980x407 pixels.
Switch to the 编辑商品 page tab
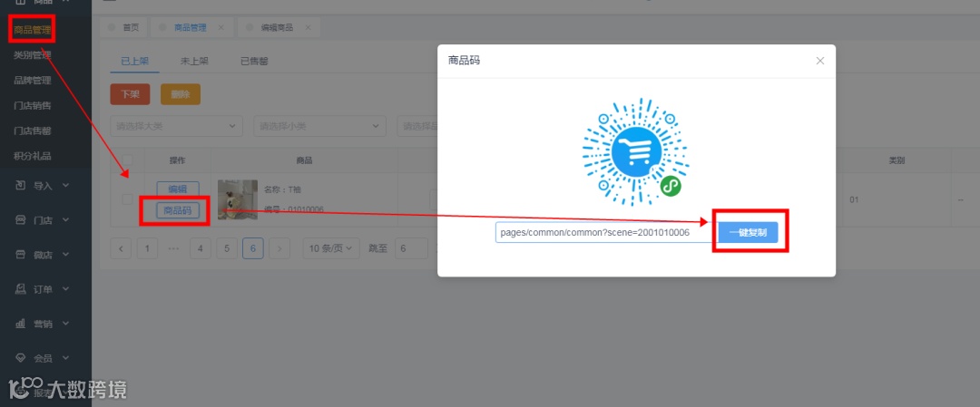[x=277, y=27]
